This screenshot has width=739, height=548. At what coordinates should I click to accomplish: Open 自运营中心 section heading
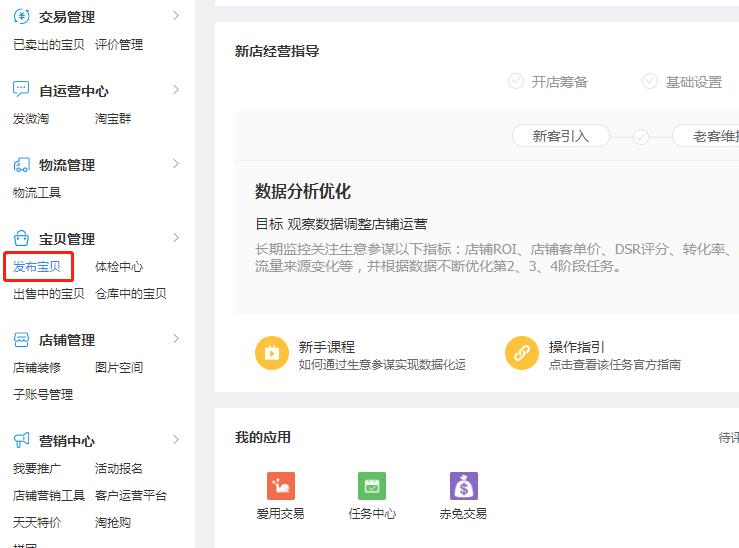coord(74,91)
